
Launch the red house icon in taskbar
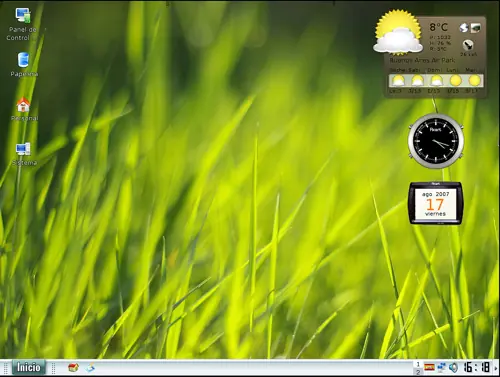(x=73, y=368)
